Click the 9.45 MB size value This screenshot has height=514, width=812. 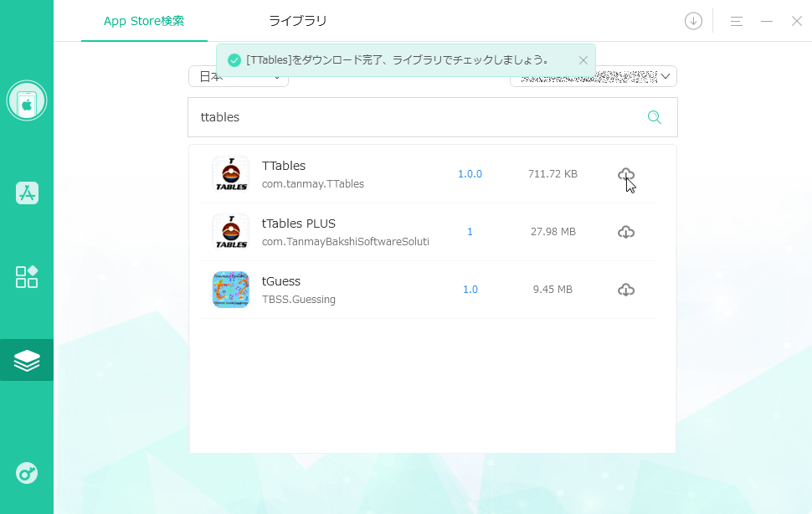pyautogui.click(x=552, y=290)
